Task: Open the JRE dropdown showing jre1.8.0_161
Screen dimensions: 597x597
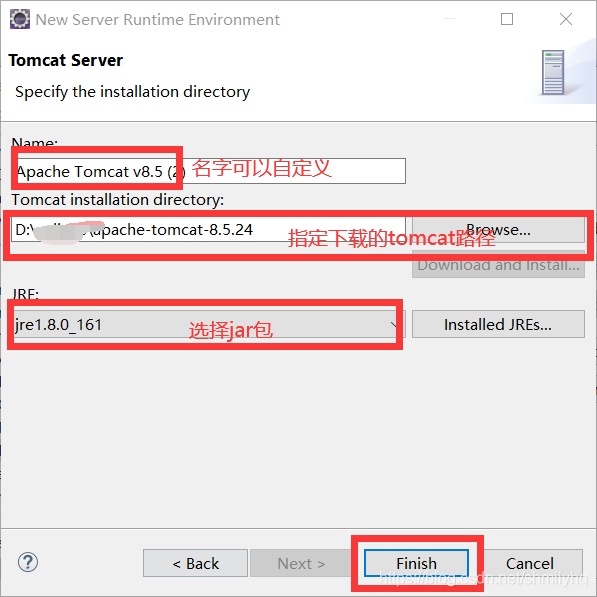Action: click(x=208, y=324)
